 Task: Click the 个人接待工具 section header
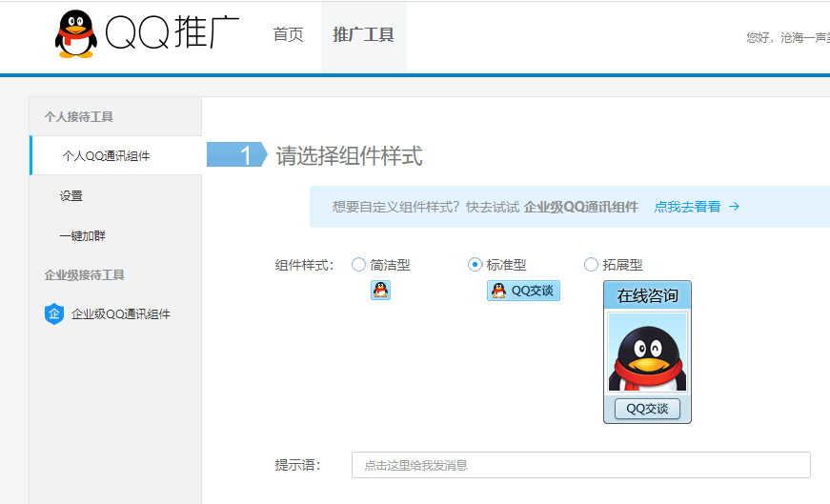pos(79,116)
